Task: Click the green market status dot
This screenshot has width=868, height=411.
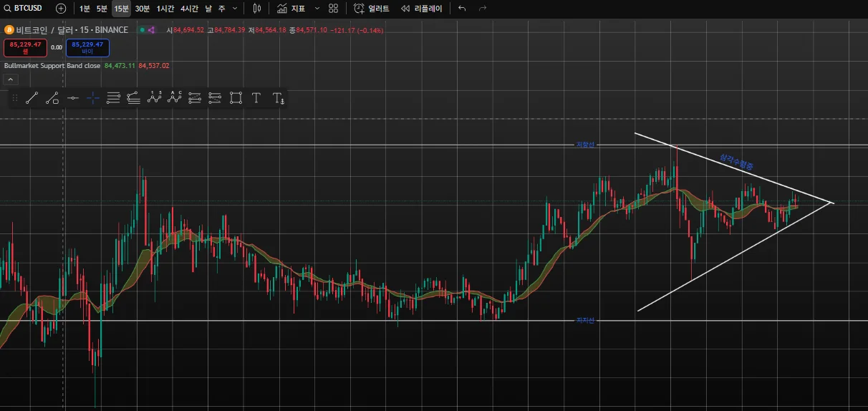Action: [143, 30]
